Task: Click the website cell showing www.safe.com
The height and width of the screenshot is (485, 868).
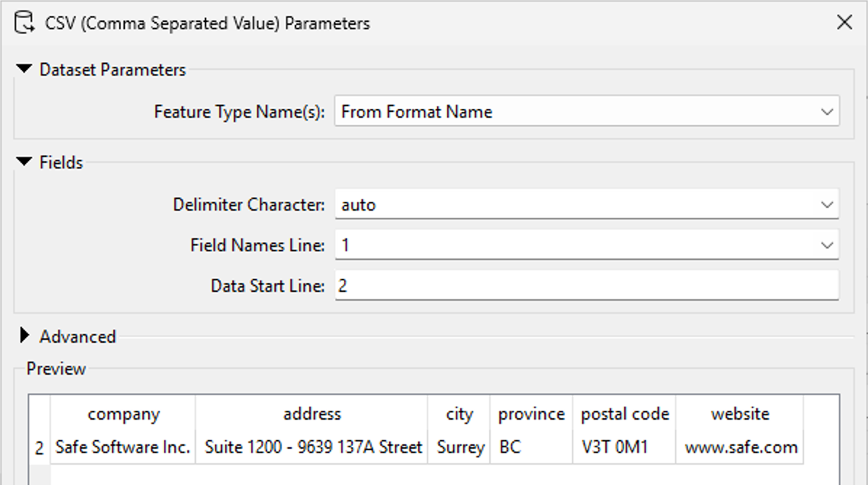Action: [740, 447]
